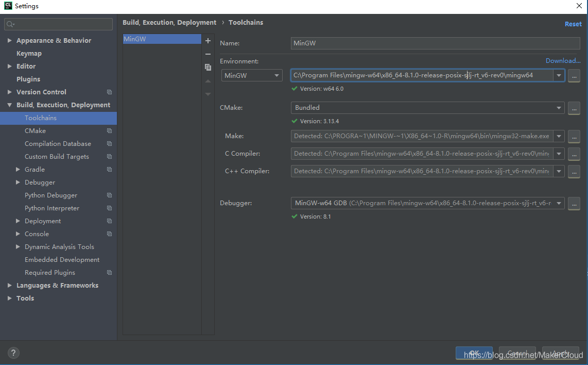Browse for CMake executable

(x=574, y=108)
